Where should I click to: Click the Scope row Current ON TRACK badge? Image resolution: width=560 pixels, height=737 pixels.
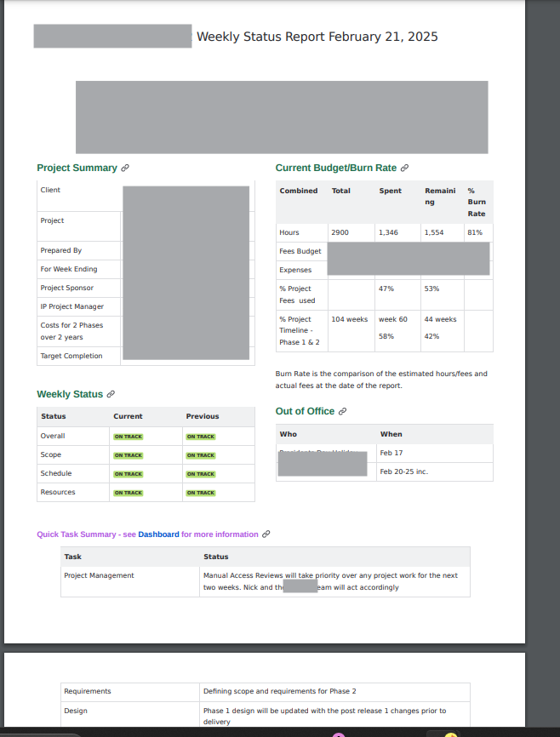pyautogui.click(x=128, y=455)
